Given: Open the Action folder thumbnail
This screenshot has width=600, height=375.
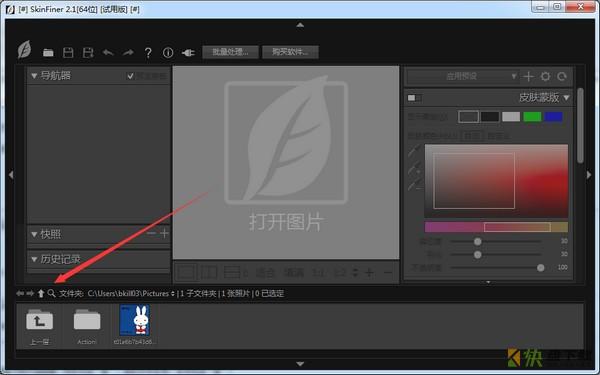Looking at the screenshot, I should pos(87,325).
